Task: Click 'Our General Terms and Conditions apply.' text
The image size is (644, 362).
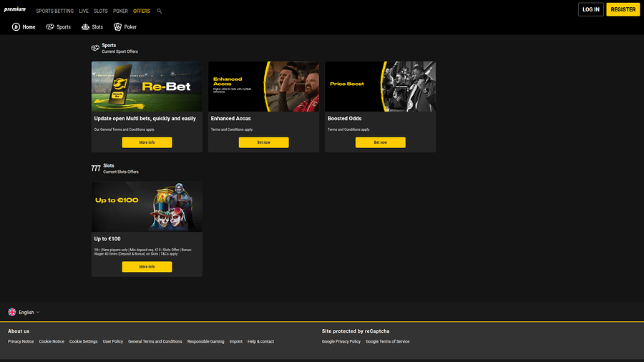Action: (125, 129)
